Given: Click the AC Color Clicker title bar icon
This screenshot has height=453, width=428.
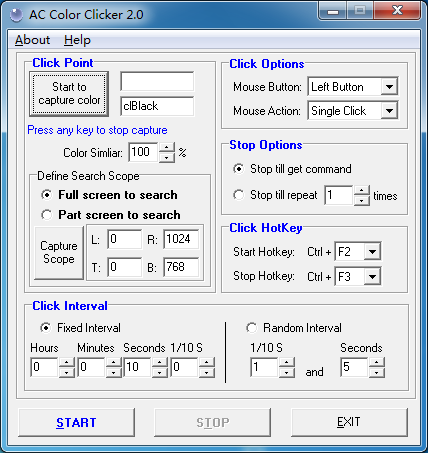Looking at the screenshot, I should [x=17, y=15].
